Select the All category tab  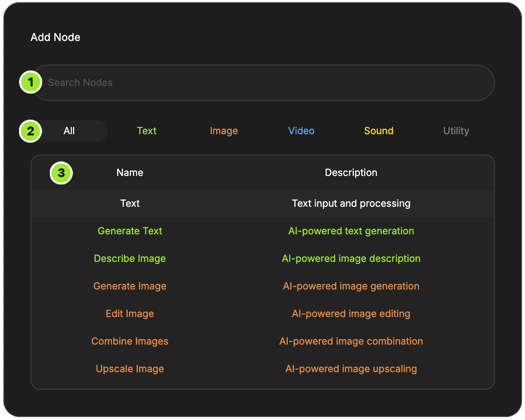[69, 131]
